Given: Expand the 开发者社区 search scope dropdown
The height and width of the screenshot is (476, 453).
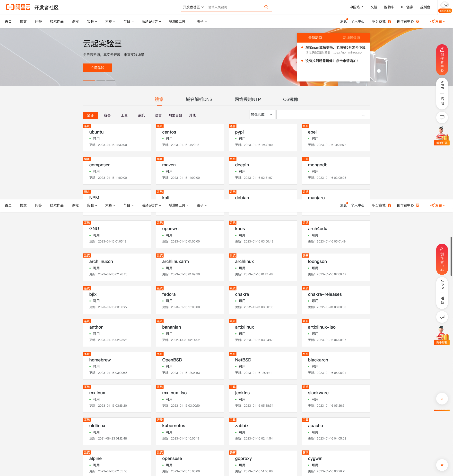Looking at the screenshot, I should tap(193, 7).
